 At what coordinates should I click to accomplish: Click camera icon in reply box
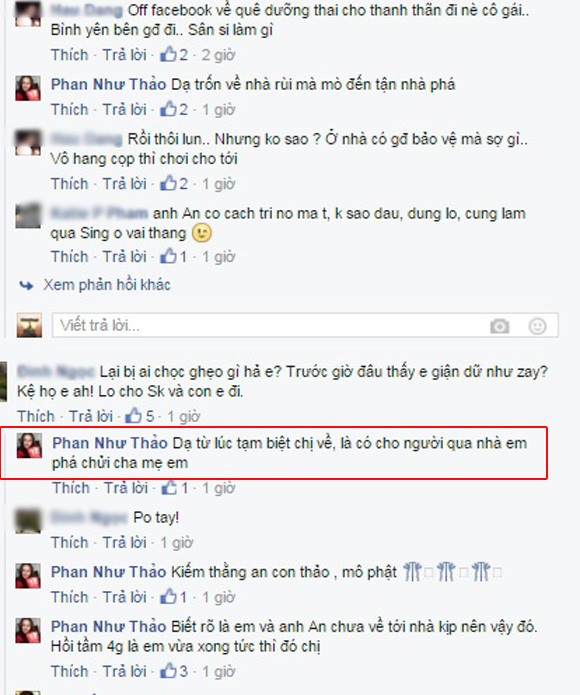499,326
